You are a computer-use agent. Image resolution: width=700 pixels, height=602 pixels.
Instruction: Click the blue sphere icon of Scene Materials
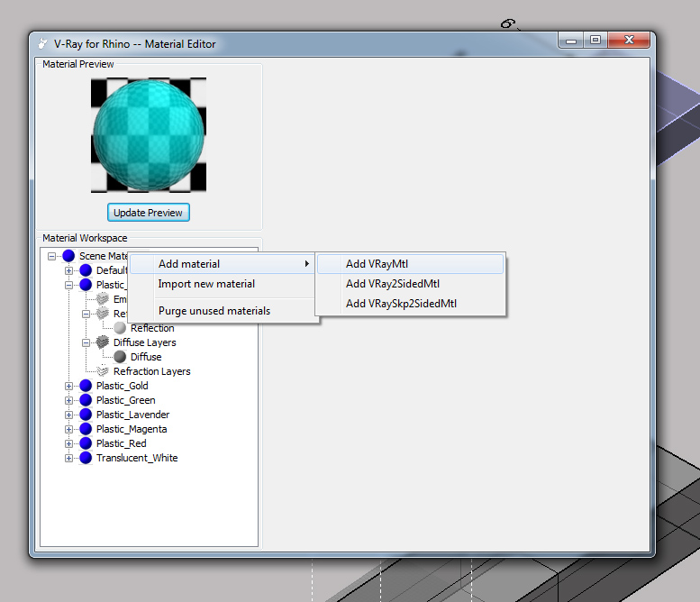click(x=68, y=256)
